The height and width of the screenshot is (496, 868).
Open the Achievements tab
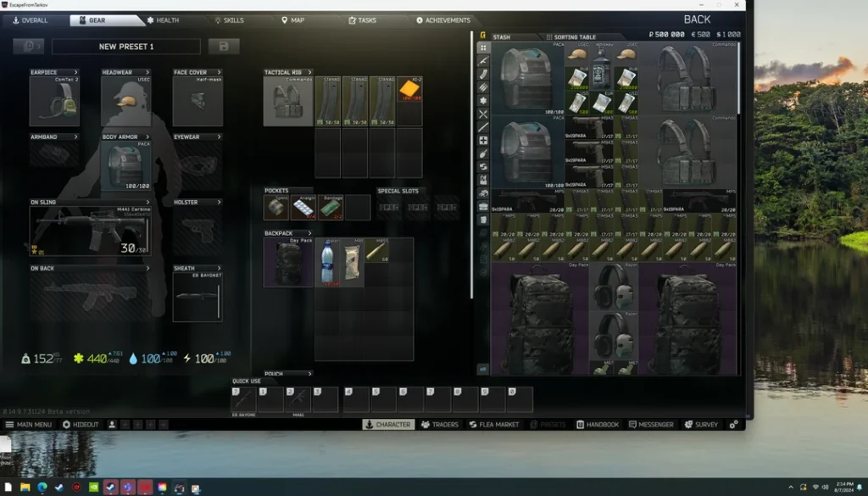tap(443, 20)
